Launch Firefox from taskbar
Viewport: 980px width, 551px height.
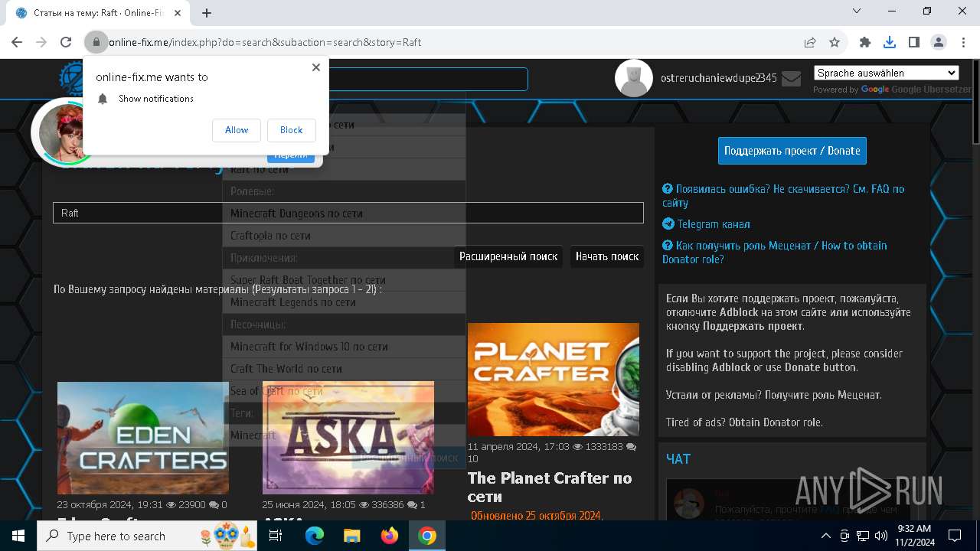[x=390, y=536]
